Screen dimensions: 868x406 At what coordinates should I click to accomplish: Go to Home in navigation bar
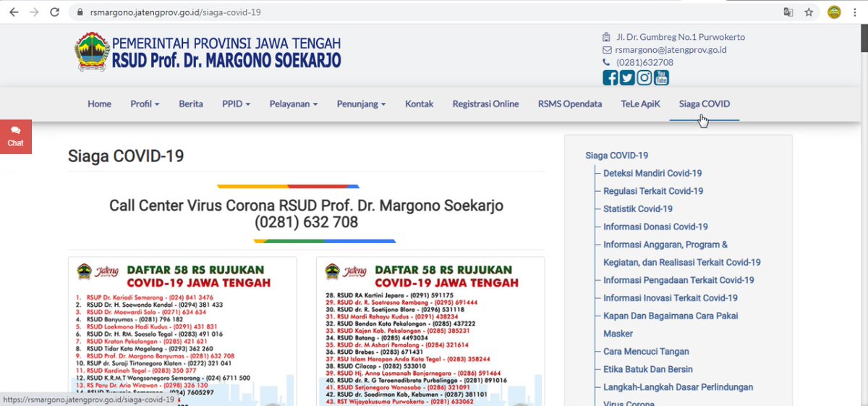pos(99,104)
